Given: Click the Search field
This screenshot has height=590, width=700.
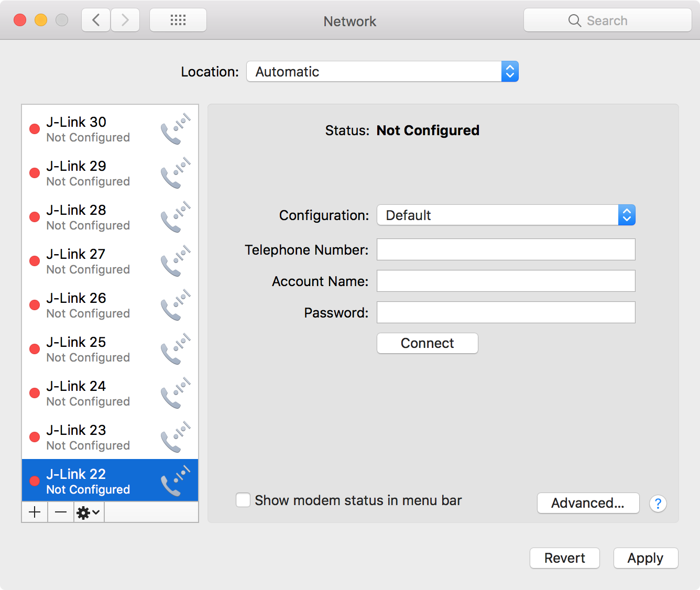Looking at the screenshot, I should pyautogui.click(x=608, y=20).
